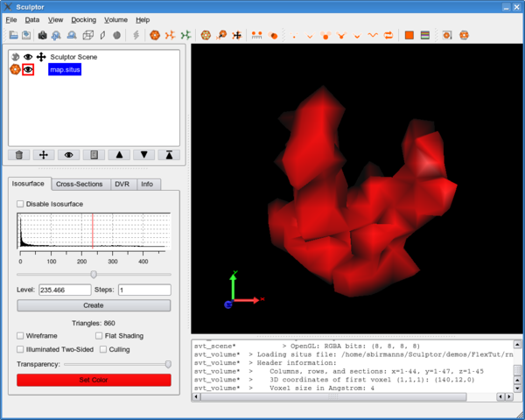Open the View menu
525x420 pixels.
55,20
